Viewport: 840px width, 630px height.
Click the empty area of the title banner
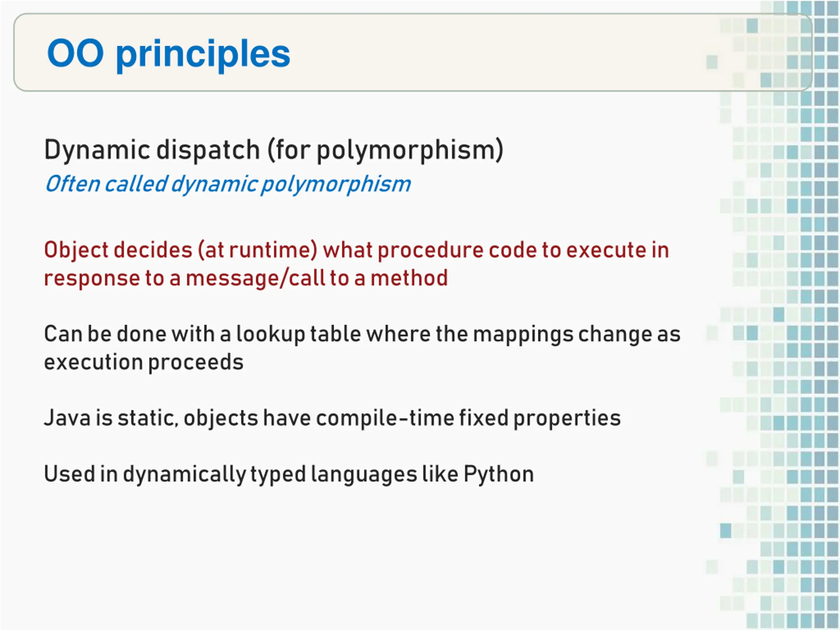(x=494, y=53)
